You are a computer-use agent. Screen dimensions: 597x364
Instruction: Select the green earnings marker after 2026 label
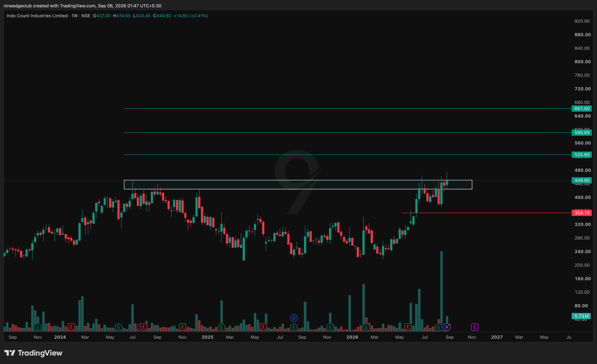(366, 327)
